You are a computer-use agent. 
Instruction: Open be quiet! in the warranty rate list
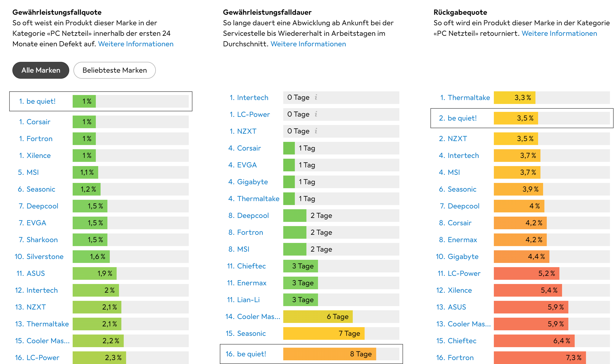(41, 101)
